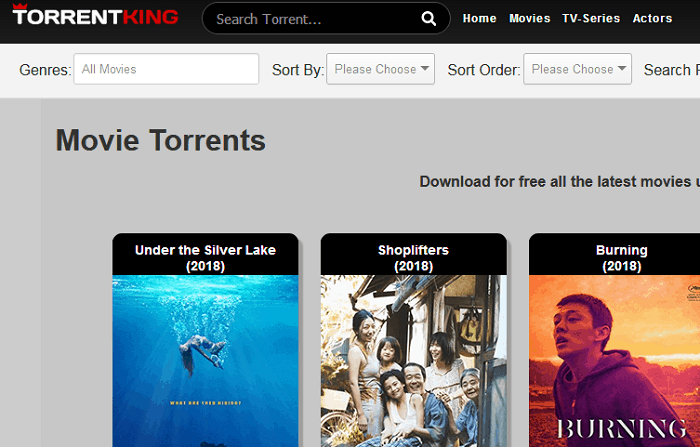Open Shoplifters (2018) title link
Viewport: 700px width, 447px height.
413,258
